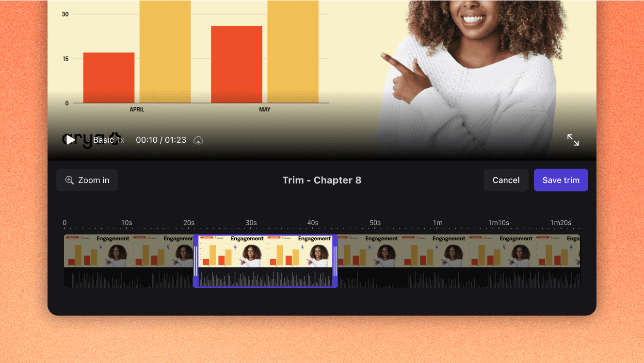Click the Zoom in button above the timeline
Viewport: 644px width, 363px height.
pos(87,180)
